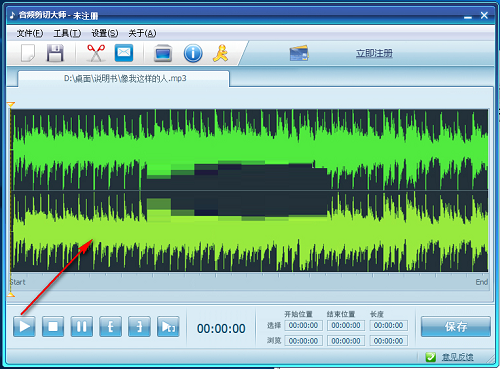This screenshot has height=369, width=500.
Task: Pause the audio playback
Action: point(82,327)
